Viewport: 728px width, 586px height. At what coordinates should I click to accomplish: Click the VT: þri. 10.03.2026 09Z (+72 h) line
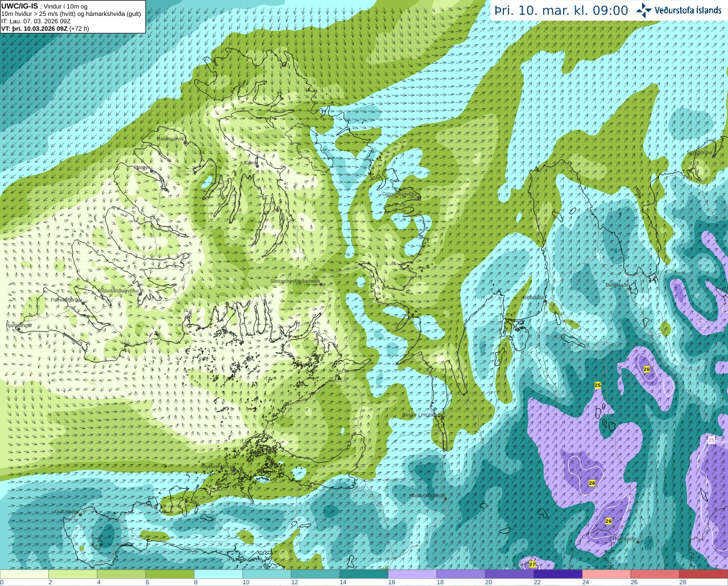[45, 28]
